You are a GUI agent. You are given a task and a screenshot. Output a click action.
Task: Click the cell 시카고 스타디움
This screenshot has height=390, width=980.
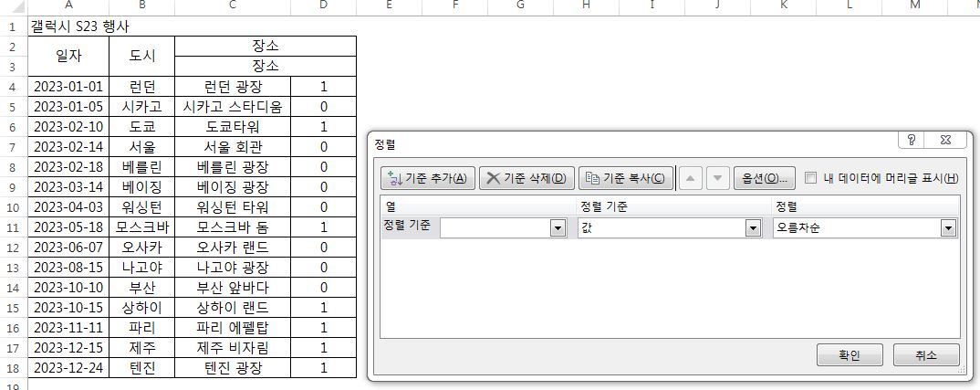233,107
